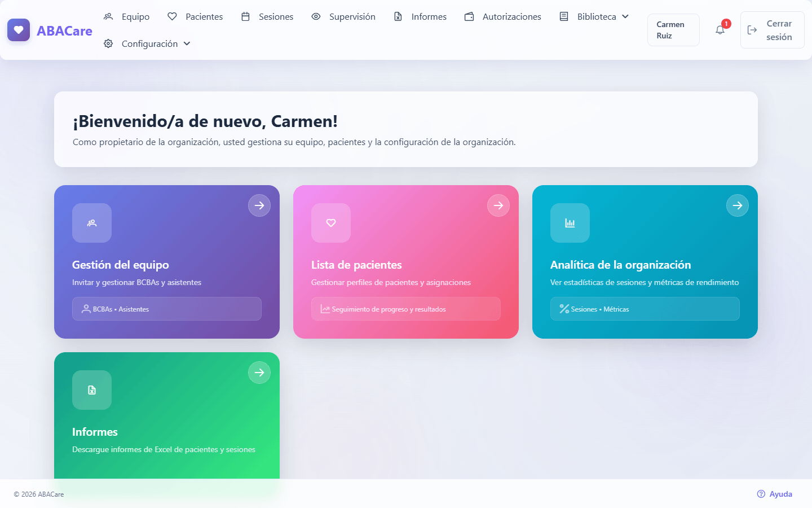Click the team people icon on Gestión card
Image resolution: width=812 pixels, height=508 pixels.
pyautogui.click(x=92, y=223)
